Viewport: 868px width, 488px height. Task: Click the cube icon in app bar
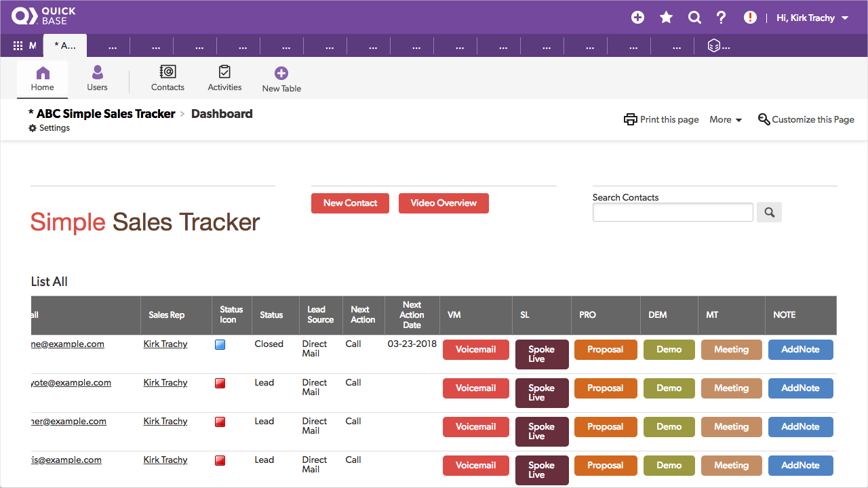(713, 45)
